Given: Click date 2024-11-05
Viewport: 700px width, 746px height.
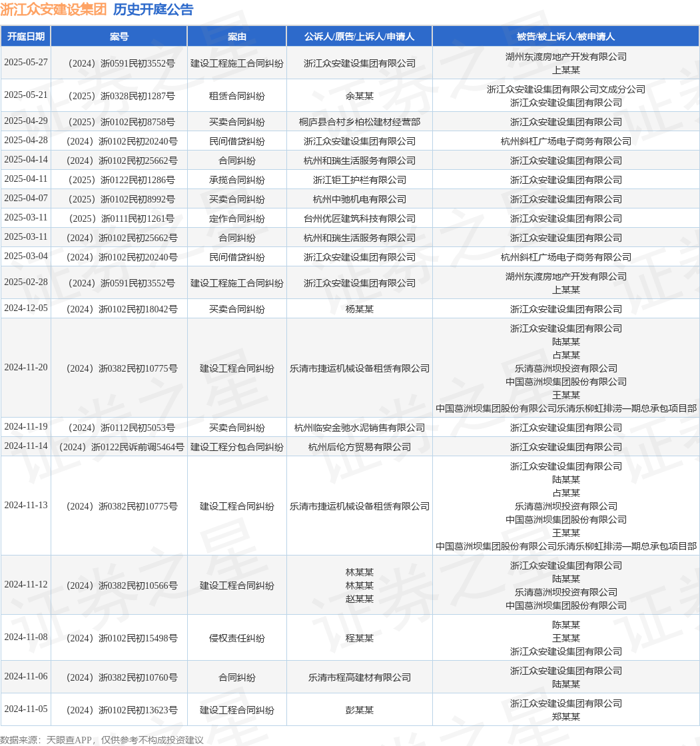Looking at the screenshot, I should pos(26,709).
